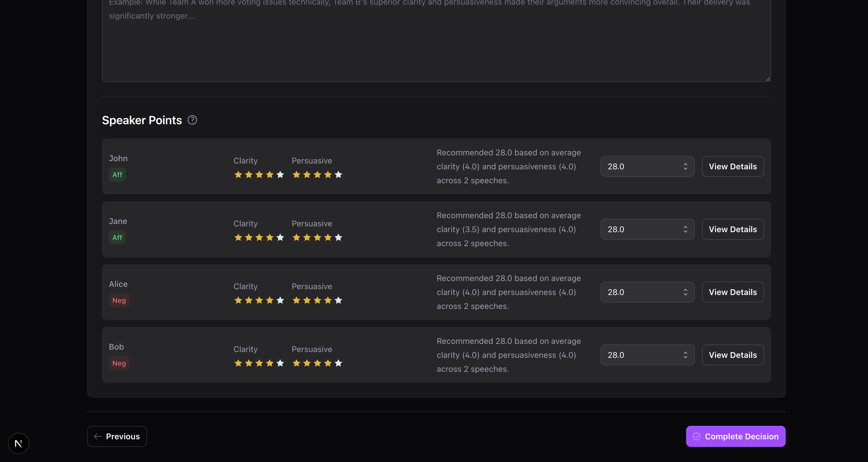Set Alice's clarity to first star
The height and width of the screenshot is (462, 868).
(238, 300)
